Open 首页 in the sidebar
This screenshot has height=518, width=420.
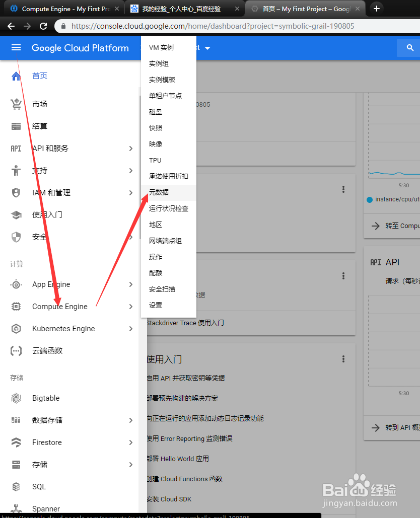click(40, 76)
